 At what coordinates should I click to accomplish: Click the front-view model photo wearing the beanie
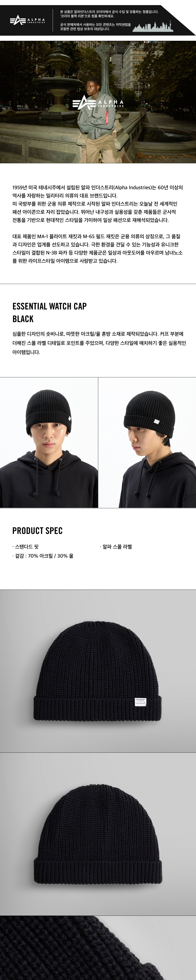[x=49, y=442]
